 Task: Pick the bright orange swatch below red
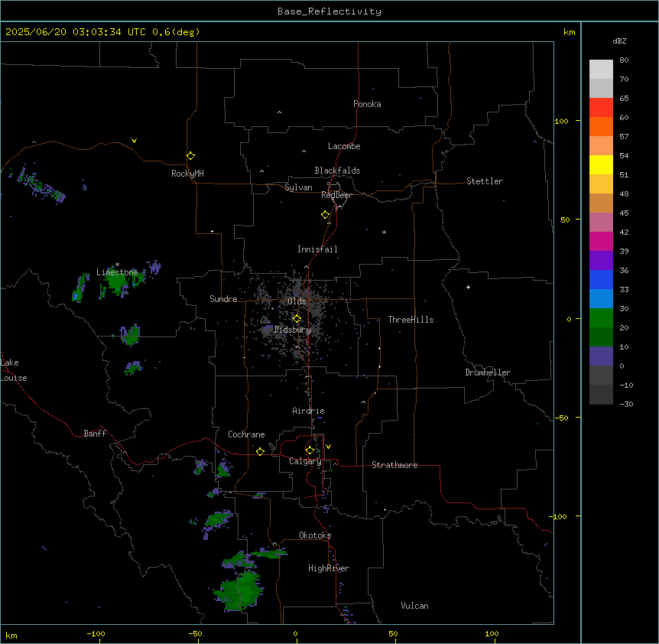(601, 126)
